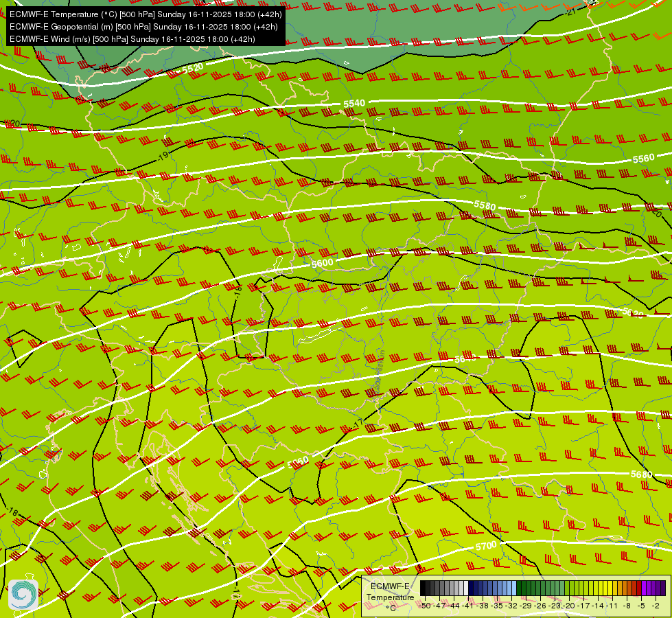Select the ECMWF-E Temperature 500 hPa title line

coord(146,14)
